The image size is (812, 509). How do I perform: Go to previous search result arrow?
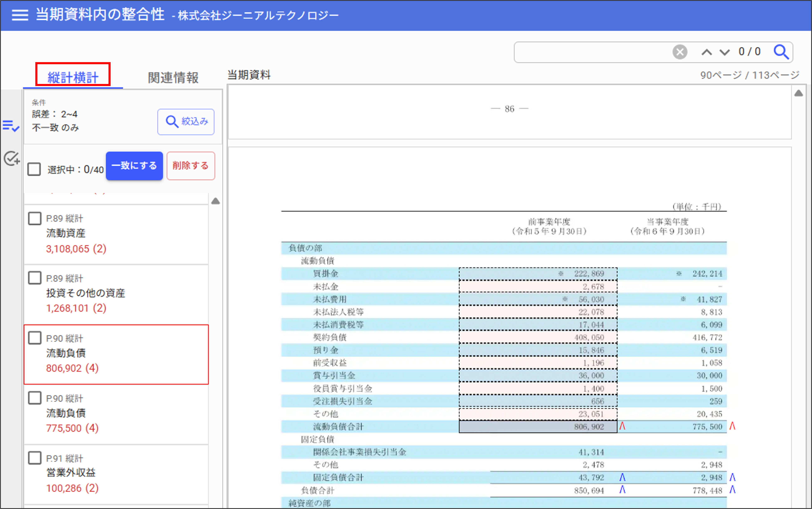[707, 53]
